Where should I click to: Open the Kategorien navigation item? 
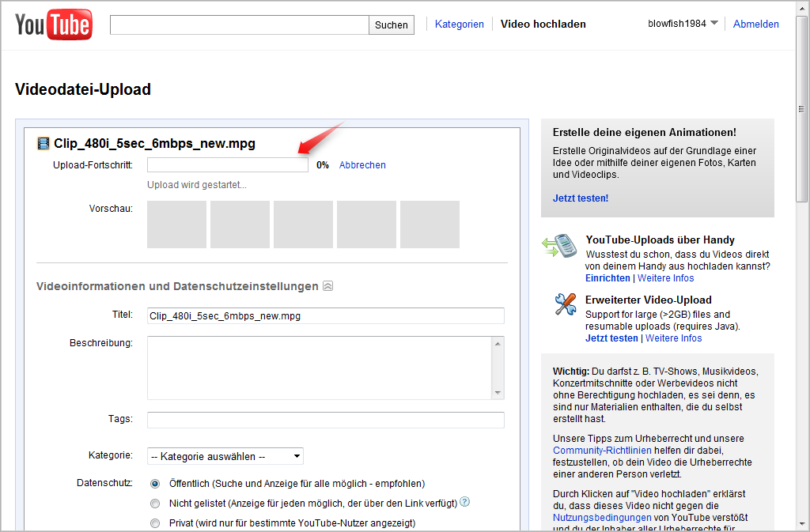point(460,24)
